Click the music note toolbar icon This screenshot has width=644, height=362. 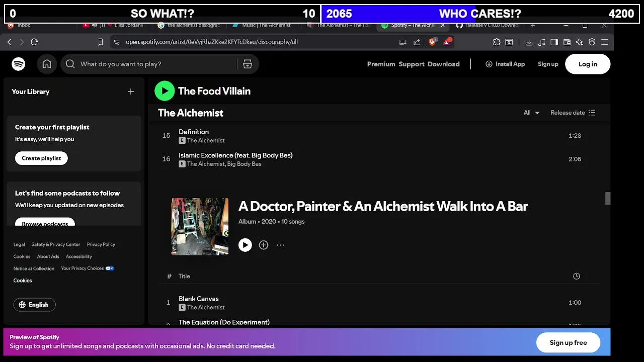point(541,42)
